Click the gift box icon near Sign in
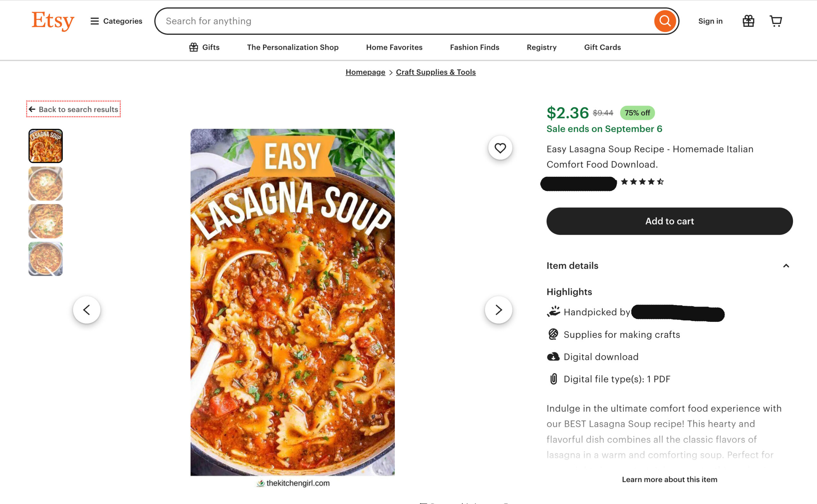The image size is (817, 504). coord(748,21)
